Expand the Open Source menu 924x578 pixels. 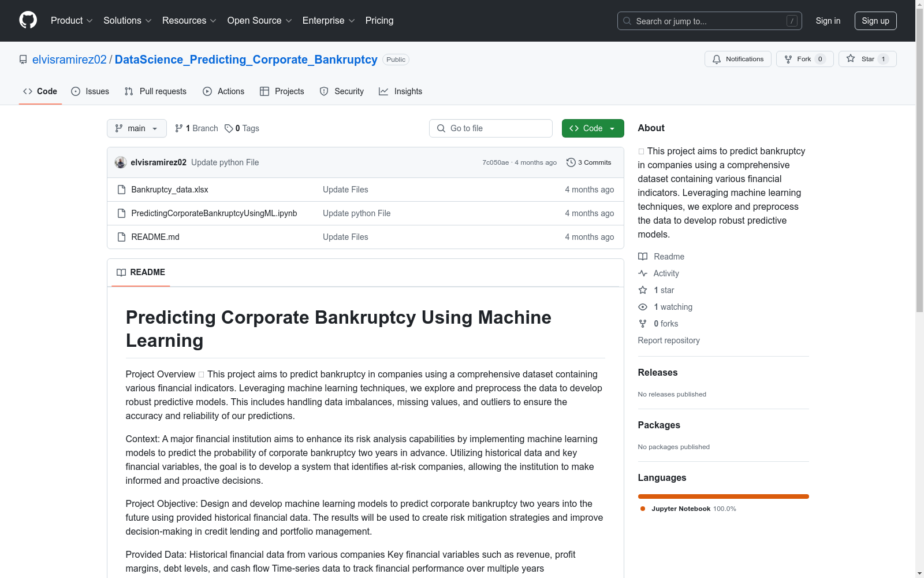260,21
